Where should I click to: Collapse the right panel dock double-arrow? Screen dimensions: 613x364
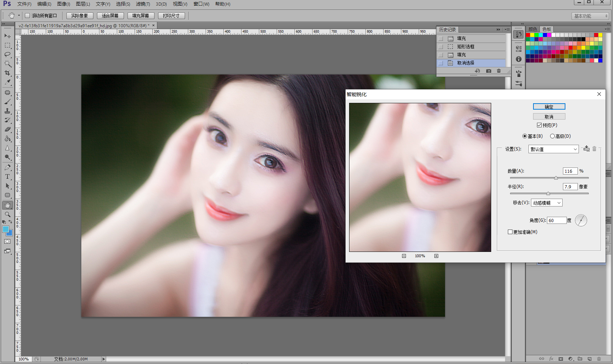(x=608, y=24)
